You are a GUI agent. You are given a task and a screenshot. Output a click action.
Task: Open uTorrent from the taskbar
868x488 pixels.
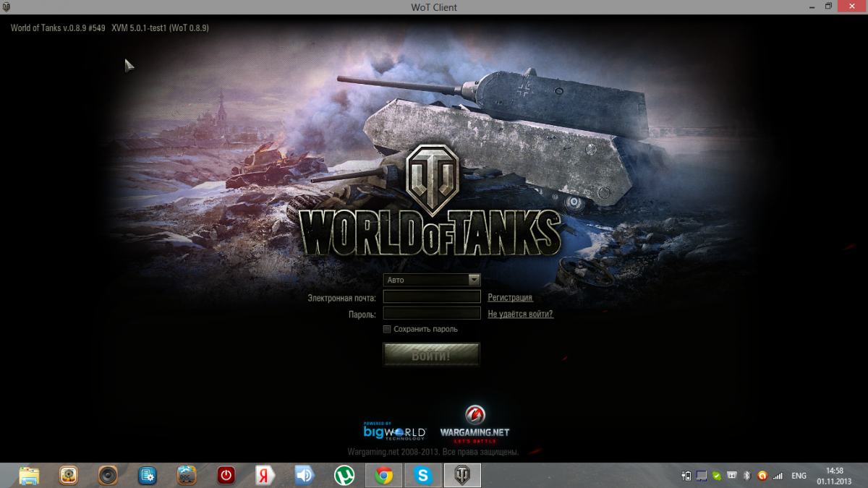coord(344,475)
